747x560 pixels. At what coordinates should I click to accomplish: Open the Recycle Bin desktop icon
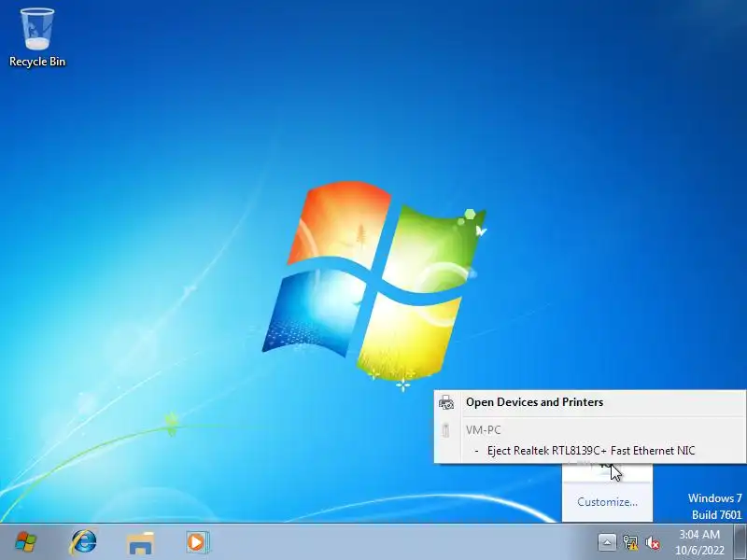[37, 38]
